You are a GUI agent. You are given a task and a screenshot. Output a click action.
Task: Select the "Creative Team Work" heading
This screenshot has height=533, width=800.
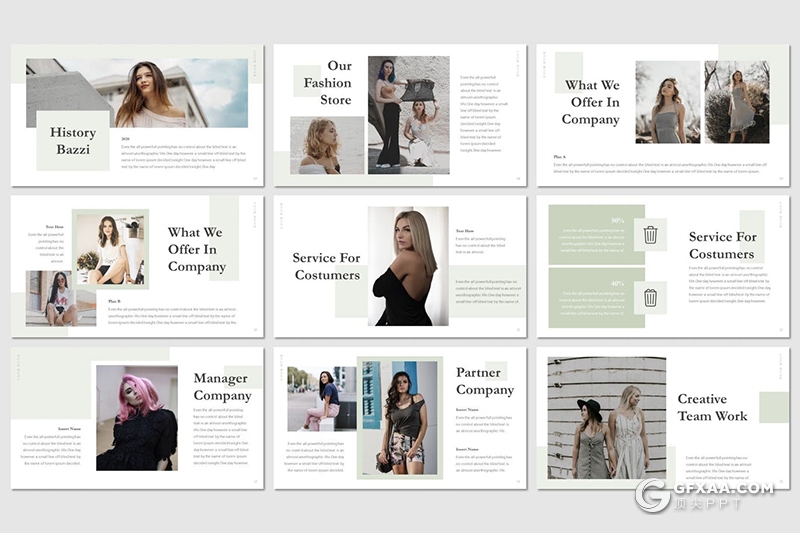(712, 407)
